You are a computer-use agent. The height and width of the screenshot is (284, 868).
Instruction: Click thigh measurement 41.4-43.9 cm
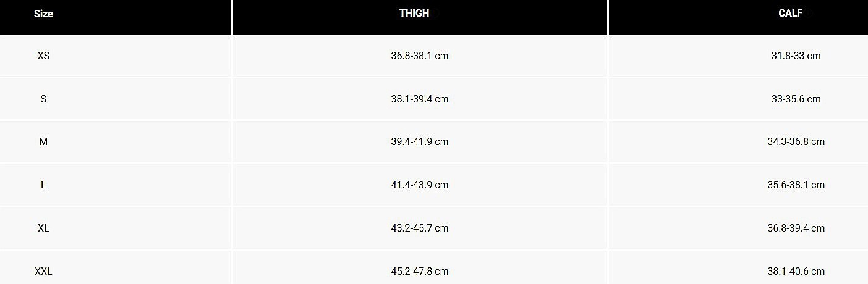(420, 185)
